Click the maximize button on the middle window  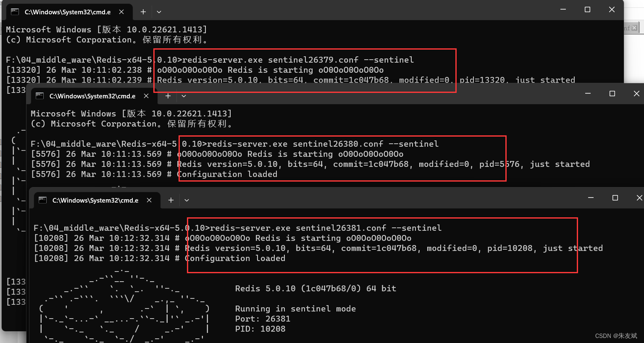click(612, 93)
